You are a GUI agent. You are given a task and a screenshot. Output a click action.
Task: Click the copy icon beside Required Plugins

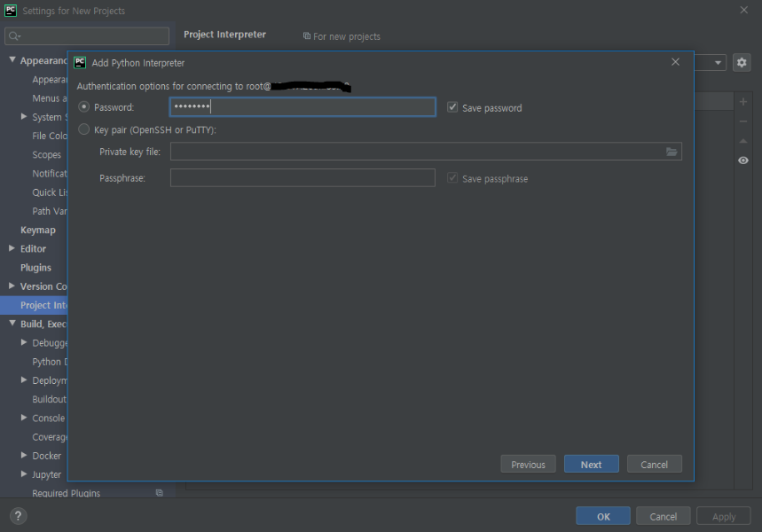159,493
